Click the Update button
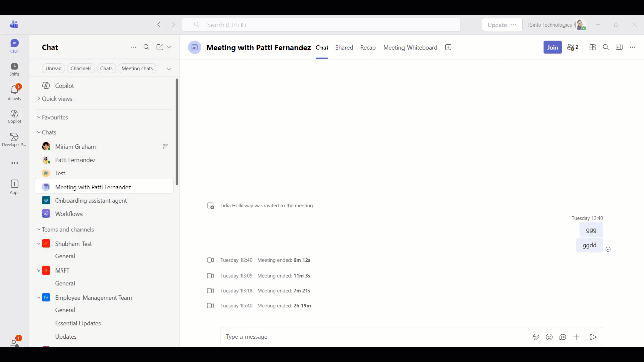 (496, 25)
